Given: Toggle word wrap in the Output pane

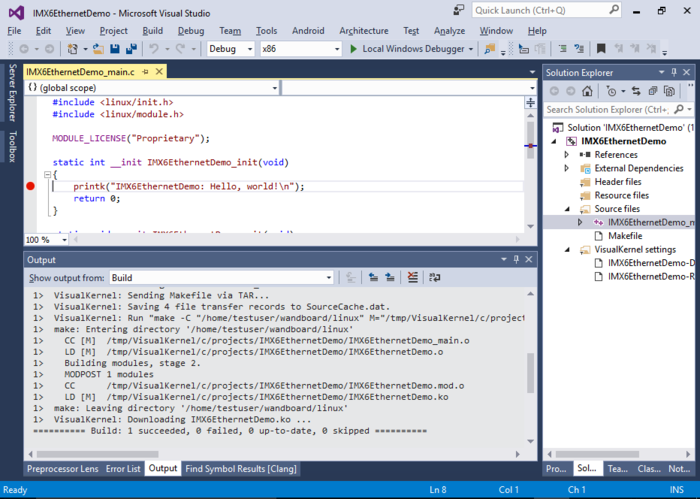Looking at the screenshot, I should pyautogui.click(x=434, y=278).
